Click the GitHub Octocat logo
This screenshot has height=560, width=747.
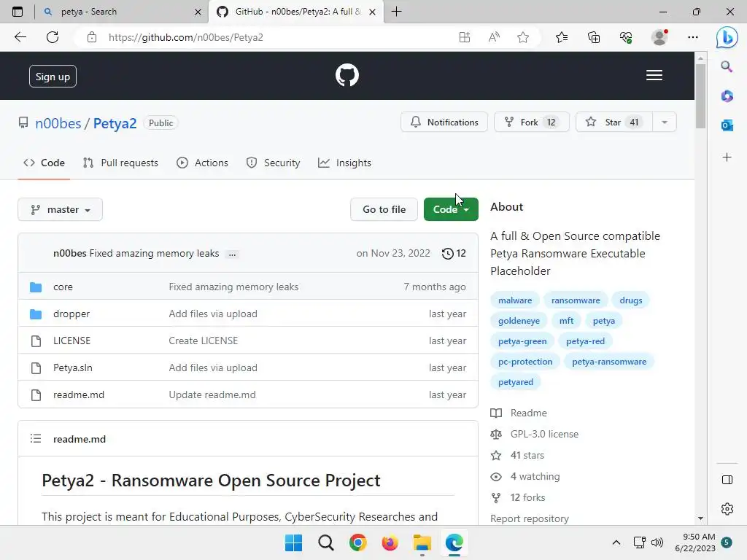point(347,75)
